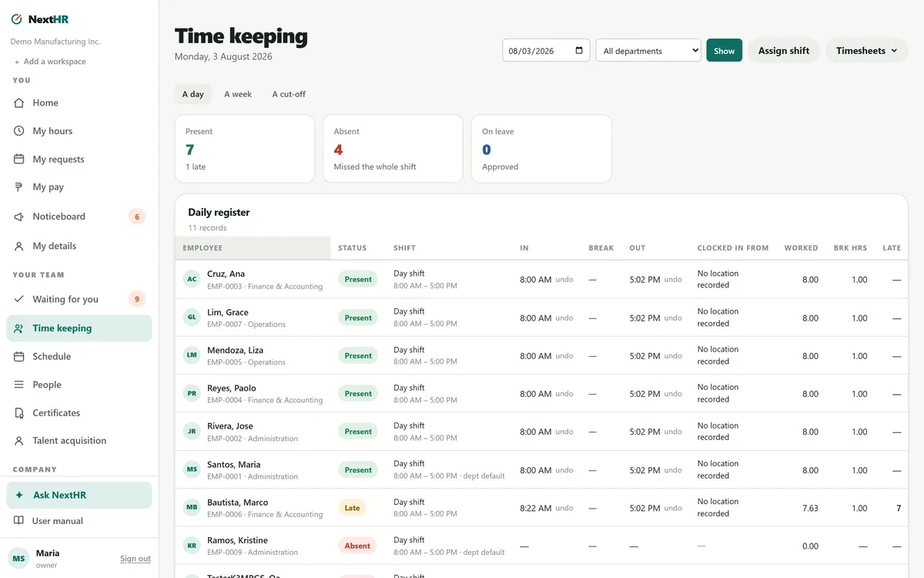Click the MS avatar beside Maria owner
Screen dimensions: 924x578
point(18,558)
